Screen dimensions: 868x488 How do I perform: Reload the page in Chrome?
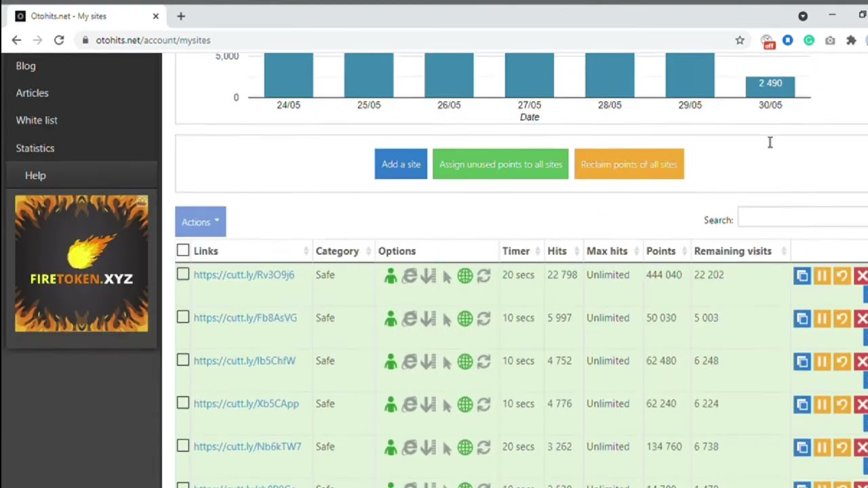coord(59,40)
